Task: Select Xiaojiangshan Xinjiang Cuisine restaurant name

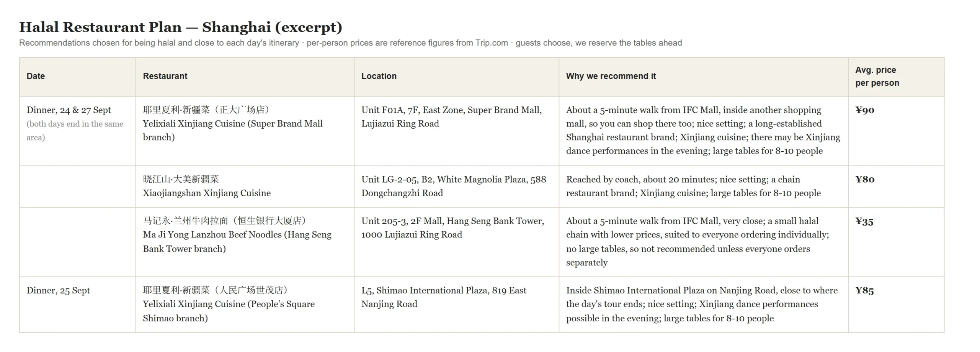Action: click(207, 186)
